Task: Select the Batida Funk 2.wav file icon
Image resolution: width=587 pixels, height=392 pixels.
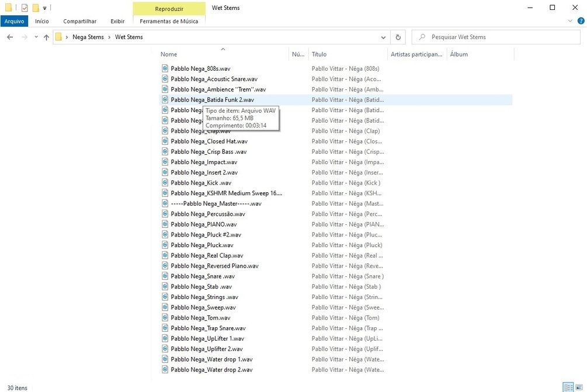Action: [165, 99]
